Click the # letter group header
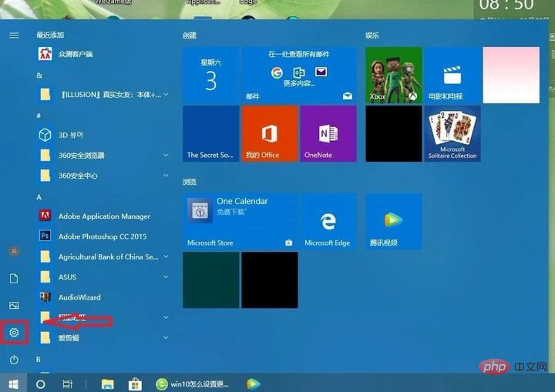The height and width of the screenshot is (392, 555). tap(39, 116)
